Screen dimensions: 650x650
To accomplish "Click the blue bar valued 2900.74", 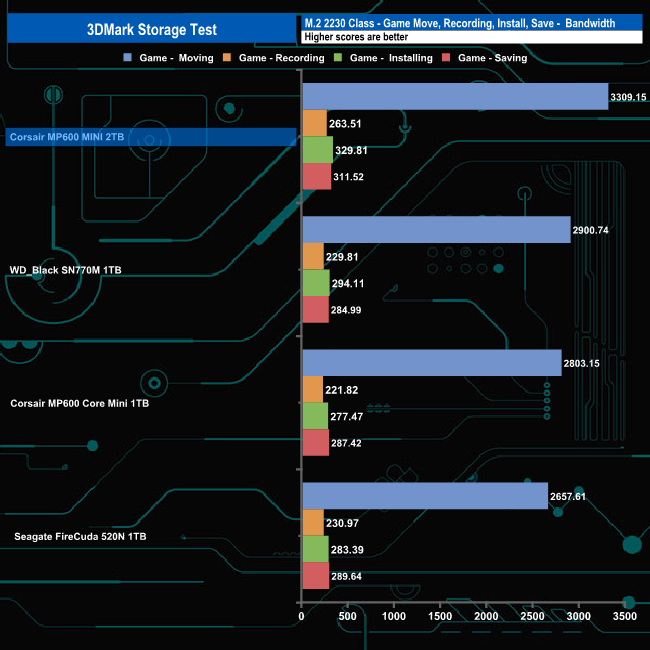I will [437, 230].
